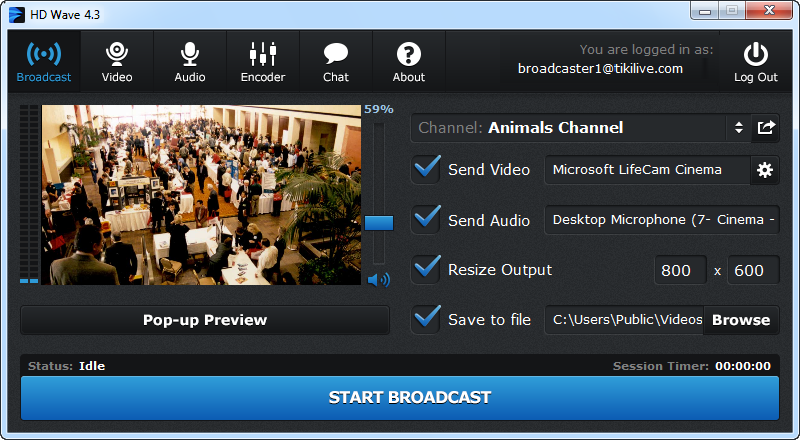
Task: Click the HD Wave title bar logo
Action: point(17,14)
